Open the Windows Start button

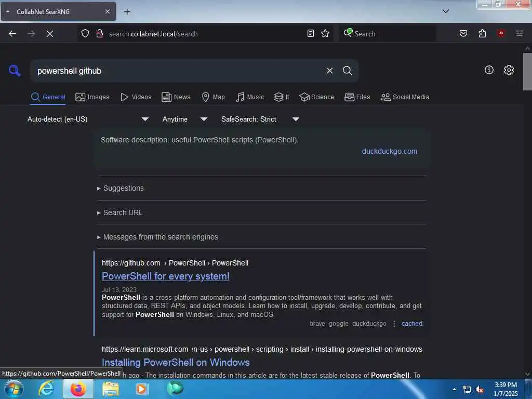coord(14,389)
